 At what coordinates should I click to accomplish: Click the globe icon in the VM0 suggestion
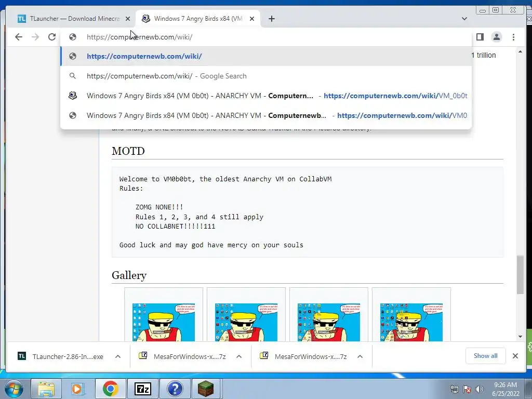pyautogui.click(x=73, y=115)
